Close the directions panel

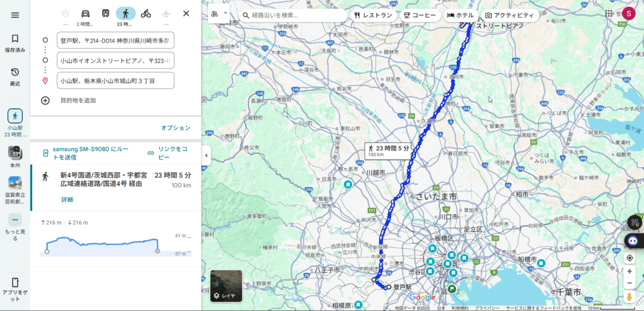tap(186, 14)
